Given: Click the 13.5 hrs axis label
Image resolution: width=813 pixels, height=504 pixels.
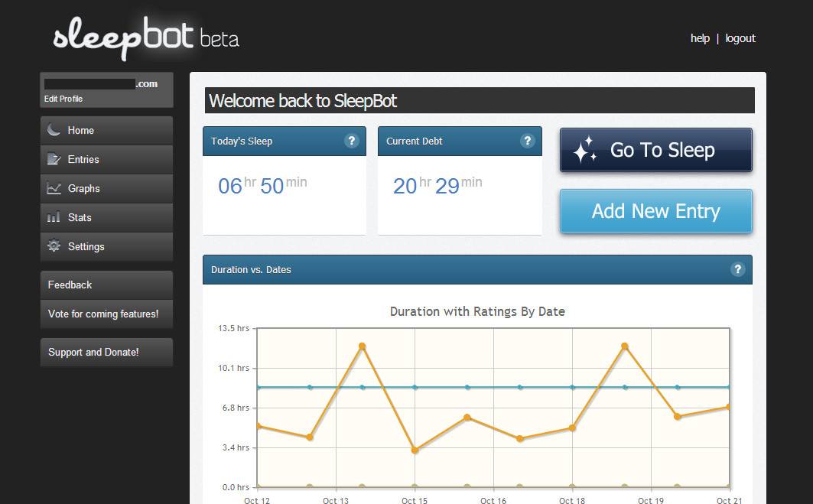Looking at the screenshot, I should coord(234,328).
